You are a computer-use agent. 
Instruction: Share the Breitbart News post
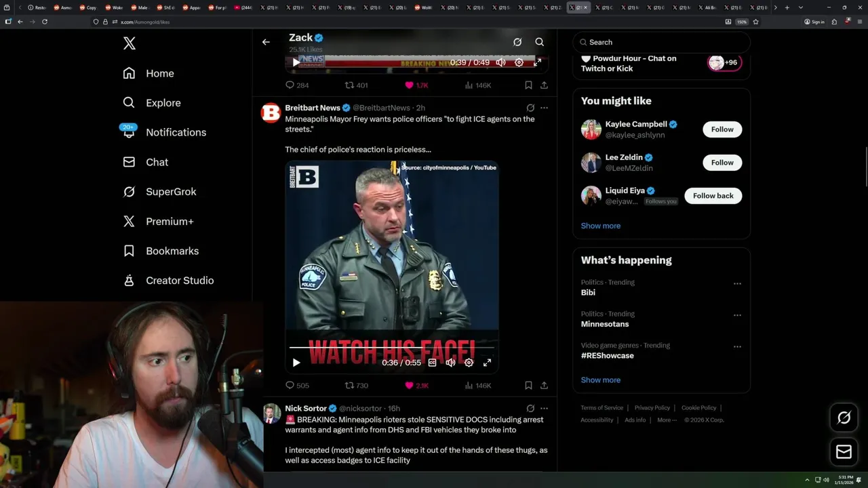pos(544,385)
